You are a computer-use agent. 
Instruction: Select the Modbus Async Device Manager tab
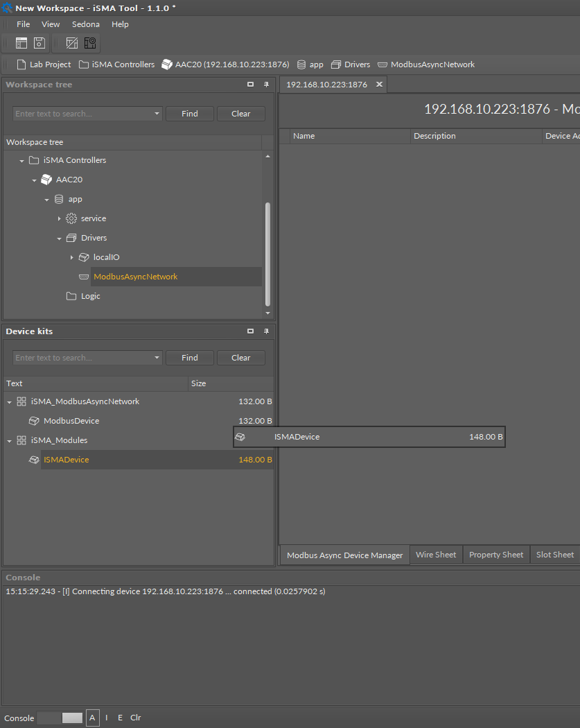345,555
